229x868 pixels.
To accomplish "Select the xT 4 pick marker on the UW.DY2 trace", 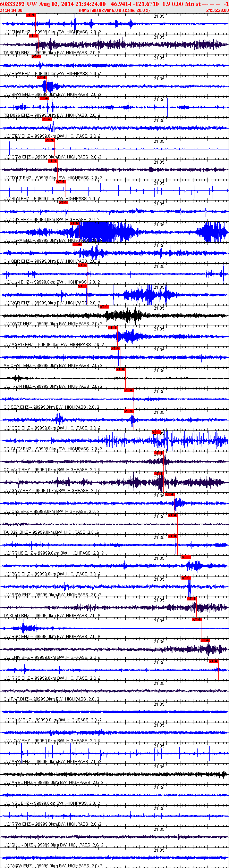I will pyautogui.click(x=63, y=203).
